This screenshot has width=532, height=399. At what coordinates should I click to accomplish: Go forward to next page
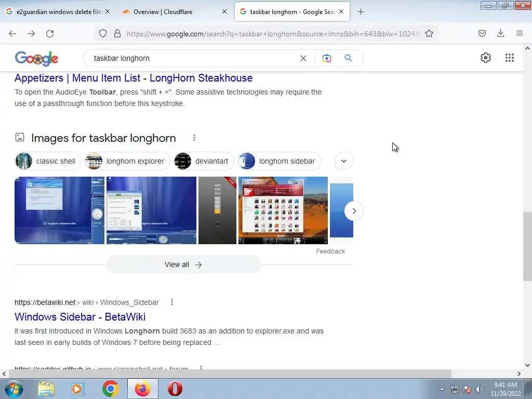(31, 34)
